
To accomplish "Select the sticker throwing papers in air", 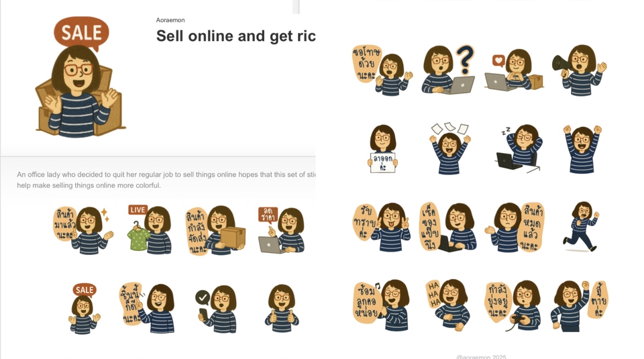I will point(449,148).
